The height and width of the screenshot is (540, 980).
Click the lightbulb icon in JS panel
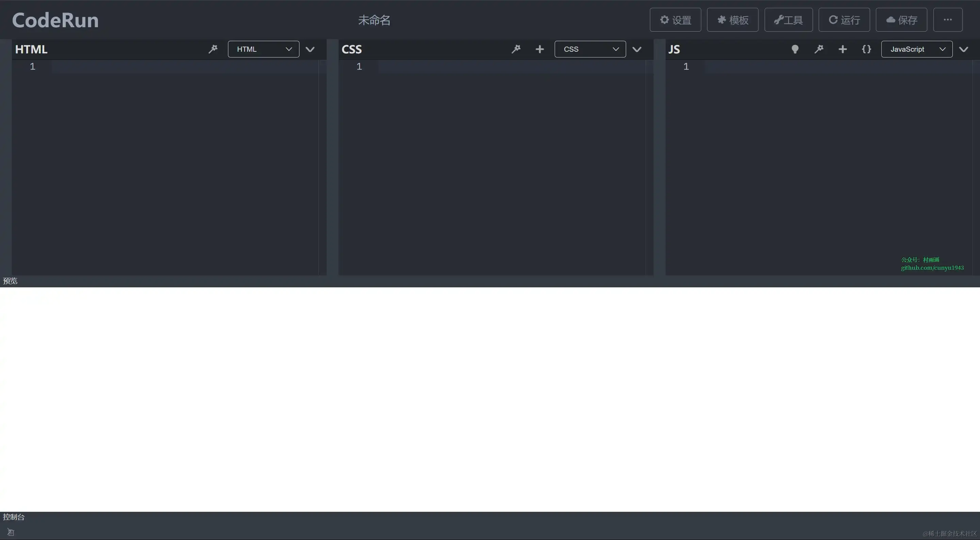click(x=795, y=49)
